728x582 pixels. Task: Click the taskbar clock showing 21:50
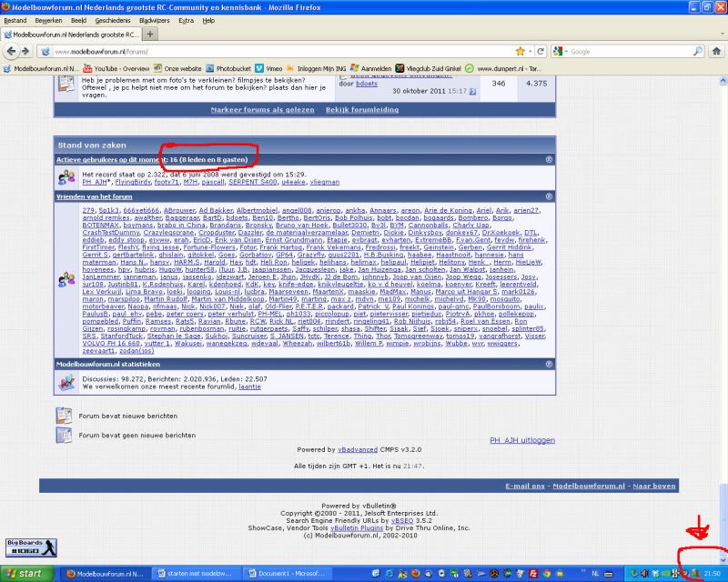click(x=713, y=574)
